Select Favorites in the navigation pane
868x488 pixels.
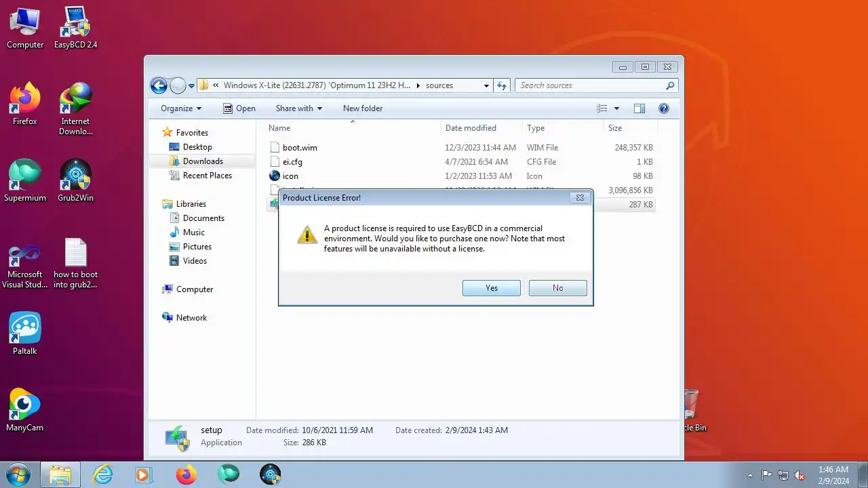pyautogui.click(x=192, y=133)
